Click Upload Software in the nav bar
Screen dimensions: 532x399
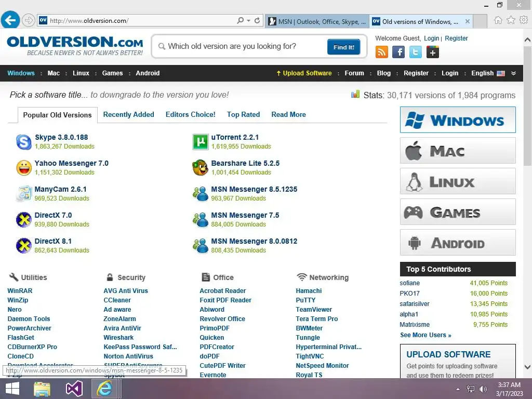coord(304,73)
